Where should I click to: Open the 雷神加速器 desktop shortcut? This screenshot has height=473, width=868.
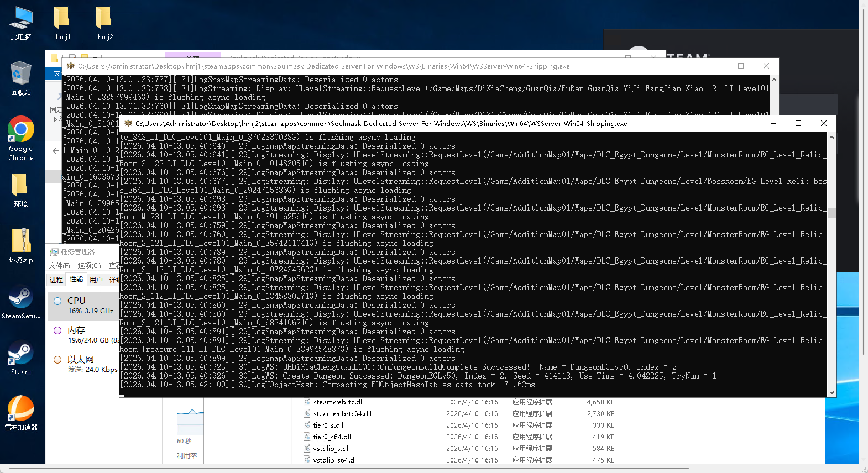pos(20,413)
